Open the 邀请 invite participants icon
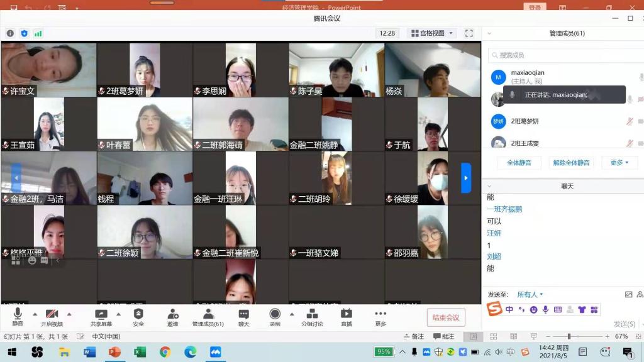This screenshot has width=644, height=362. click(172, 317)
